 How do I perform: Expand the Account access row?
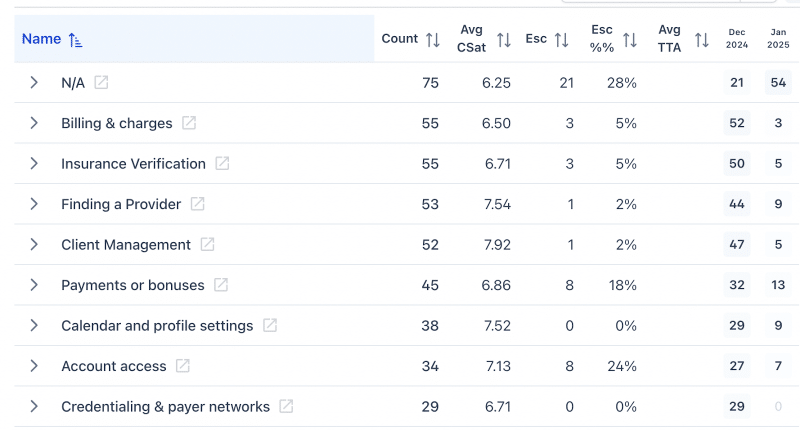click(34, 366)
